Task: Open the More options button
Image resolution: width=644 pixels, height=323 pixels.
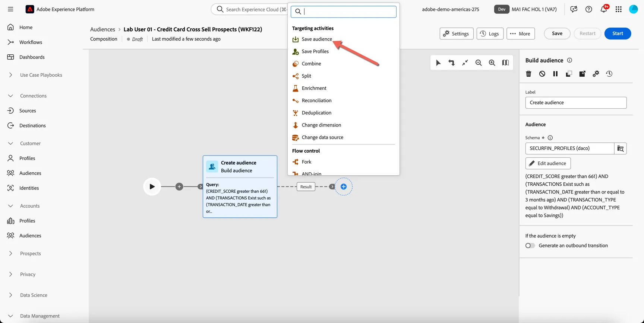Action: point(521,33)
